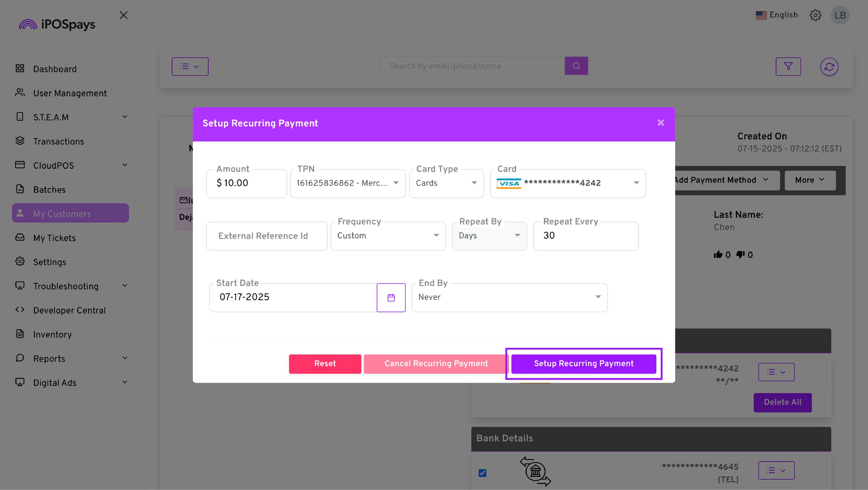Toggle the bank account checkbox
Viewport: 868px width, 490px height.
pyautogui.click(x=482, y=473)
